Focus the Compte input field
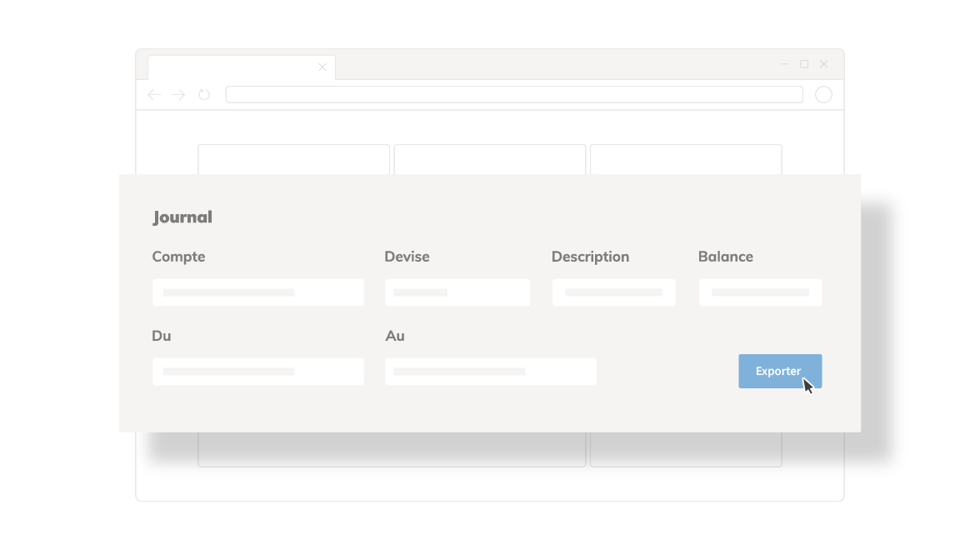The height and width of the screenshot is (550, 980). click(x=258, y=292)
